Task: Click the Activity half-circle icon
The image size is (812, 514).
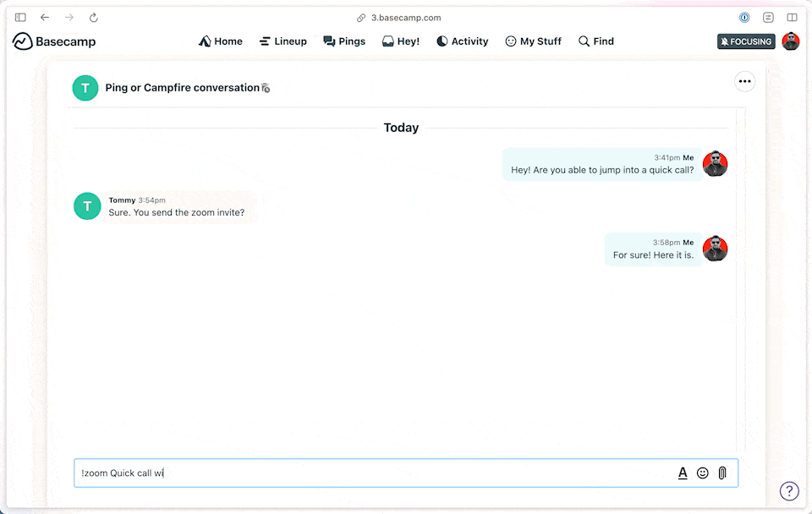Action: tap(442, 41)
